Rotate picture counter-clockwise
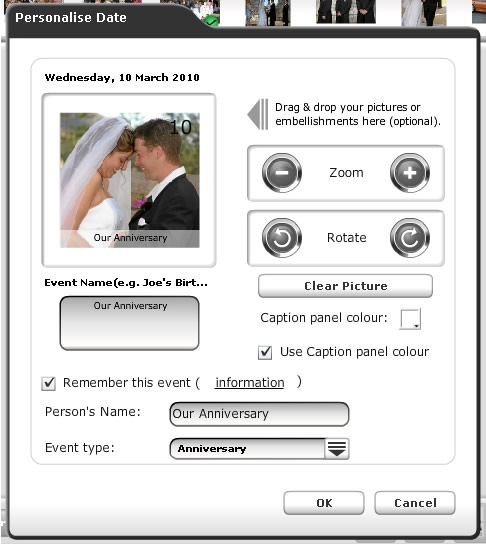Viewport: 486px width, 545px height. point(282,238)
